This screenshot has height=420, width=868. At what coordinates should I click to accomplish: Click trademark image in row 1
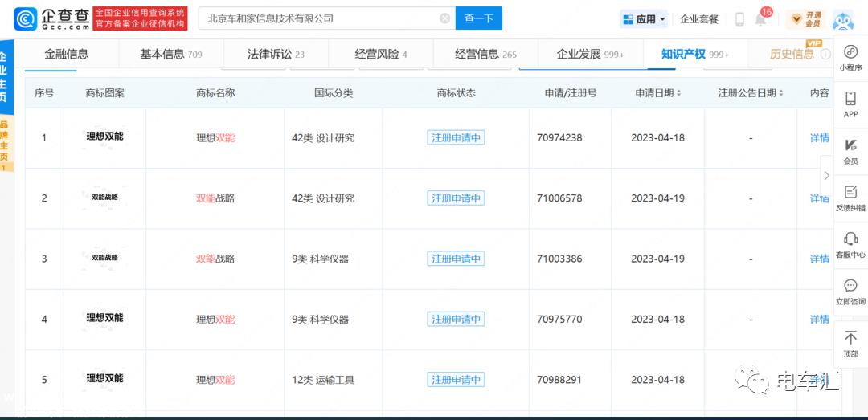tap(104, 137)
